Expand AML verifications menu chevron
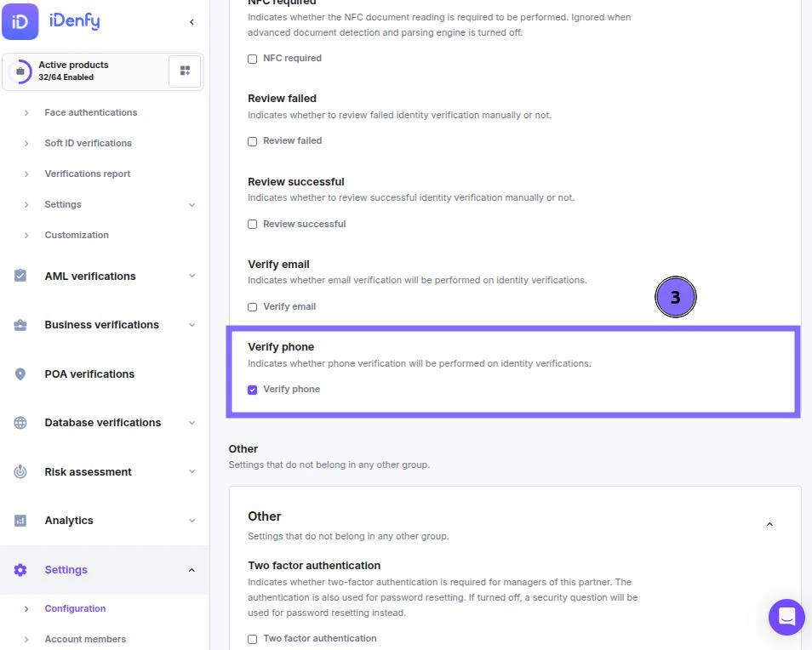 (x=192, y=276)
